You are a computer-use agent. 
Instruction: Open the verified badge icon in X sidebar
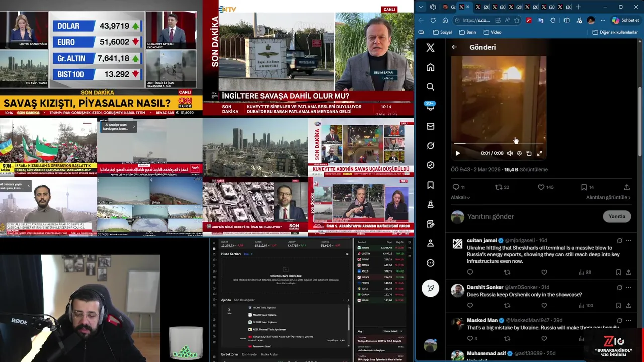430,165
